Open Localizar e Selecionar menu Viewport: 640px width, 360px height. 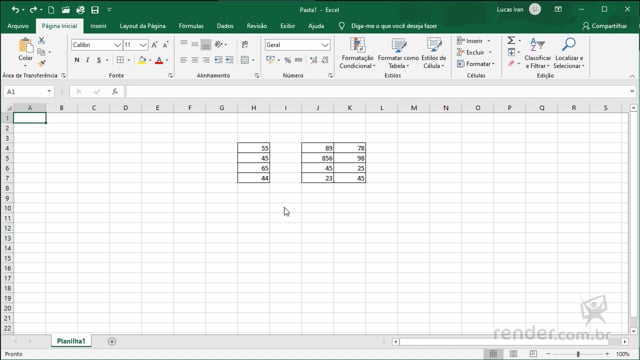pyautogui.click(x=569, y=53)
